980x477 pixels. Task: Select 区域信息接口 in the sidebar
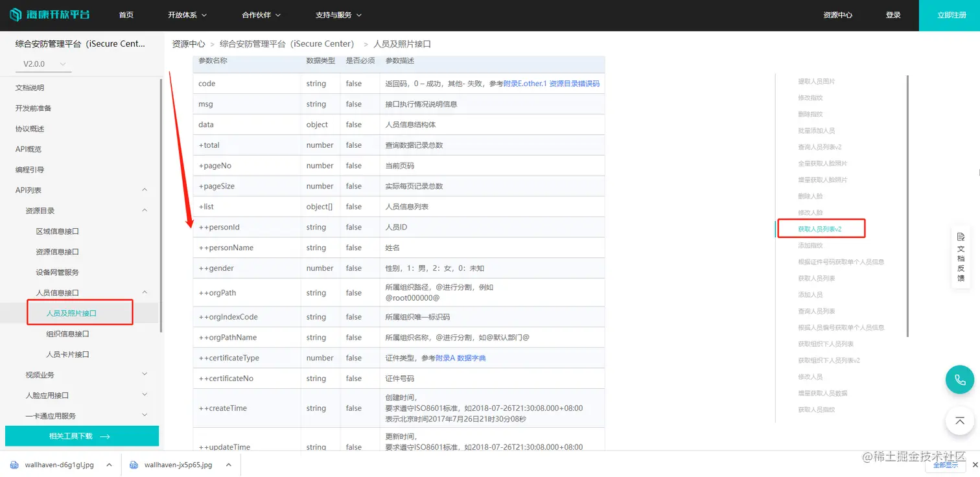click(58, 231)
